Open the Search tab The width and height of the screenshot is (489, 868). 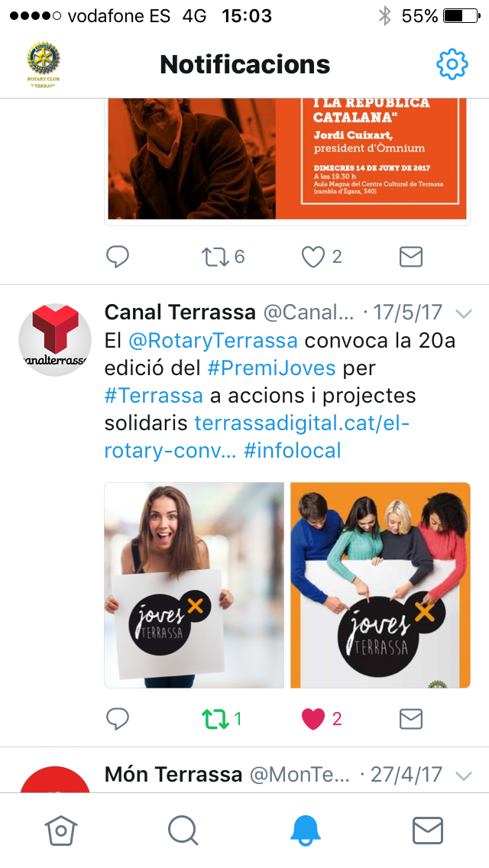click(183, 831)
